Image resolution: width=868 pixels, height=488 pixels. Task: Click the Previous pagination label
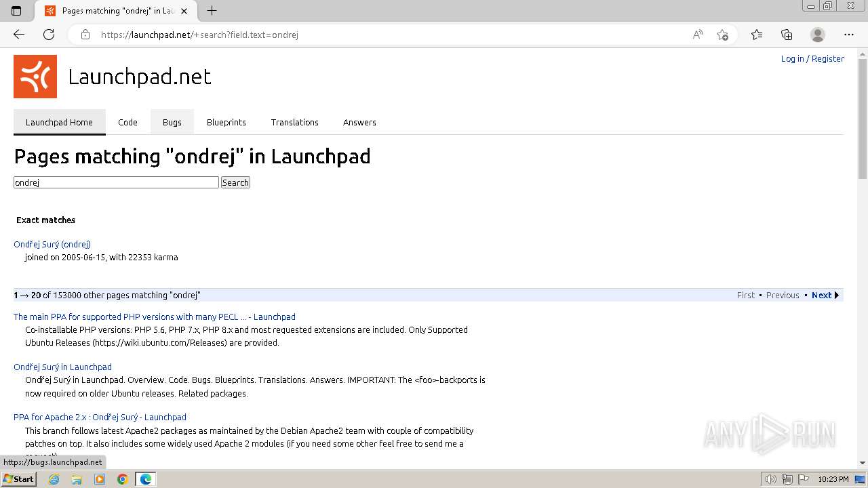783,296
